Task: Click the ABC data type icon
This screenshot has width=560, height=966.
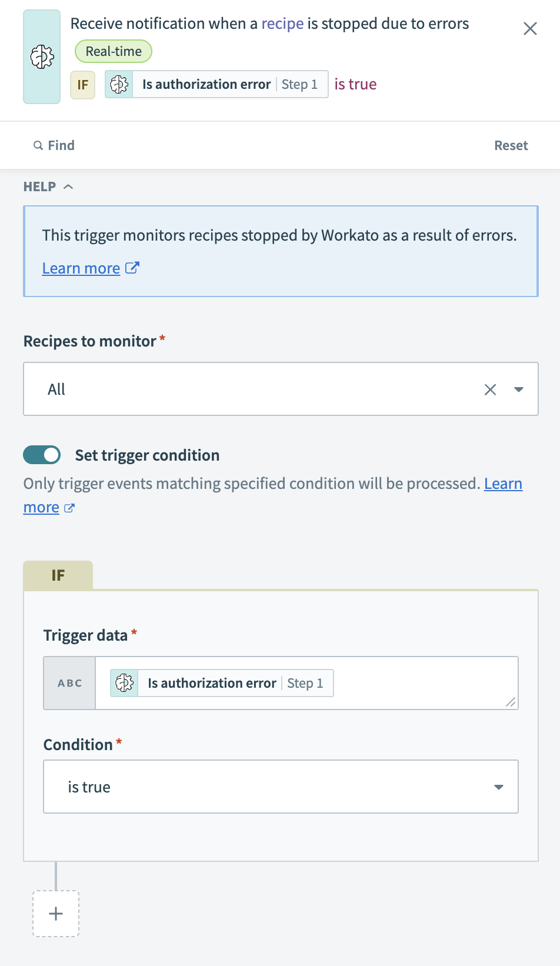Action: point(70,683)
